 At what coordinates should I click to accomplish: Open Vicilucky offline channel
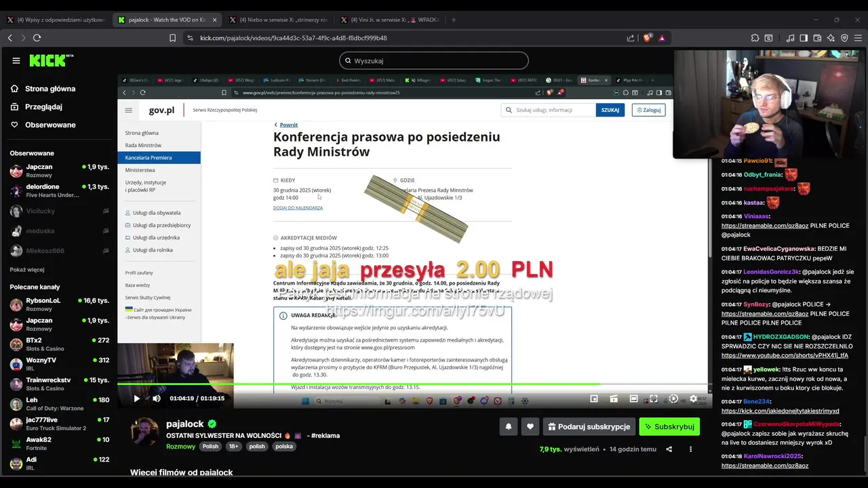pos(60,211)
